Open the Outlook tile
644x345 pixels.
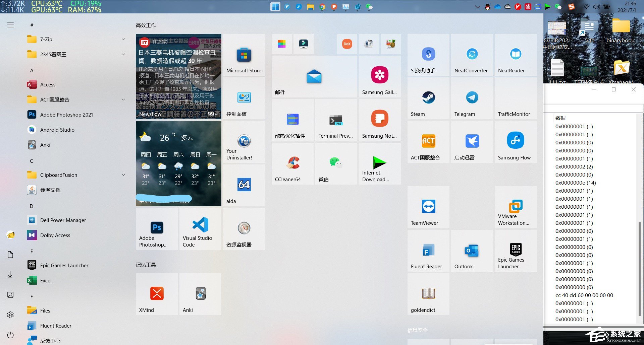pyautogui.click(x=472, y=251)
